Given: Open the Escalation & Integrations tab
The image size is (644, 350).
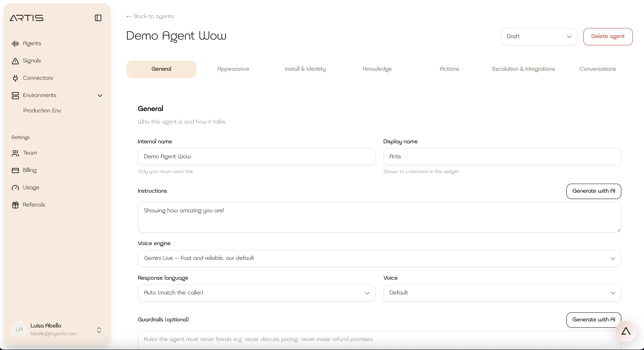Looking at the screenshot, I should pyautogui.click(x=523, y=69).
